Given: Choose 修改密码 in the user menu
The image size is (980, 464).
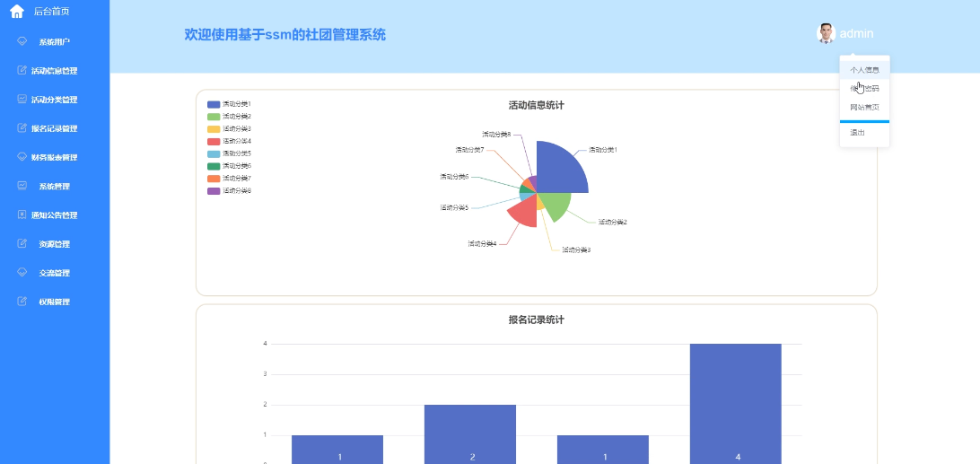Looking at the screenshot, I should click(x=864, y=88).
